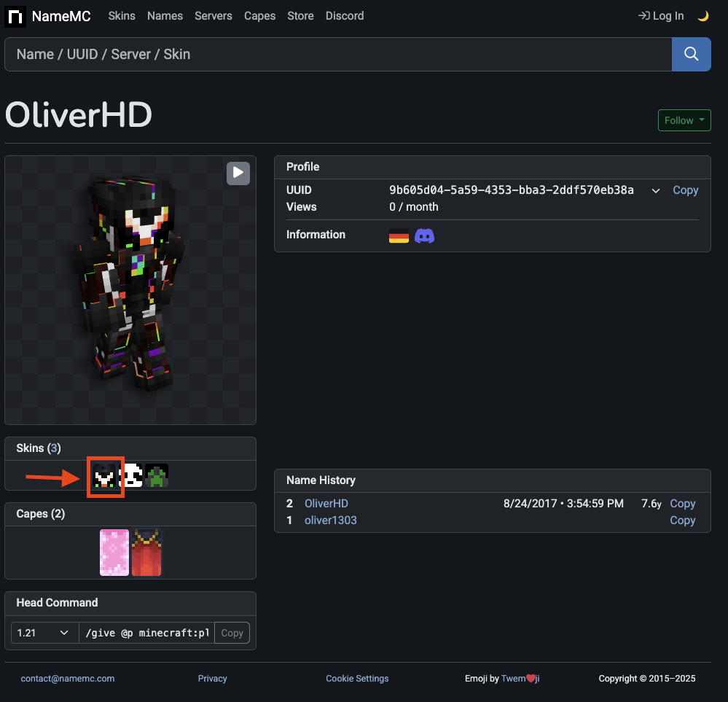Click the German flag icon
This screenshot has width=728, height=702.
coord(399,235)
